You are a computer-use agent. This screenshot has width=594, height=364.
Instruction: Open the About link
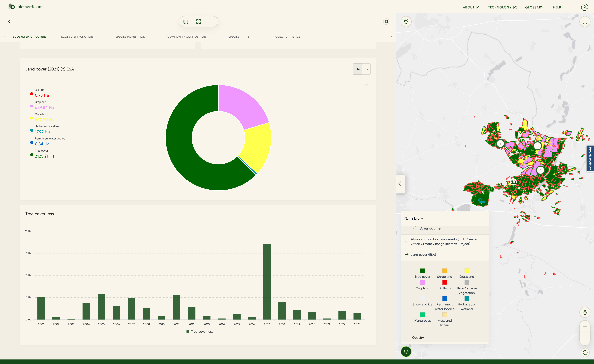(x=471, y=7)
